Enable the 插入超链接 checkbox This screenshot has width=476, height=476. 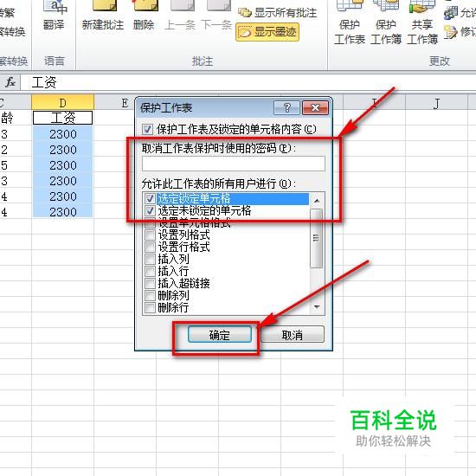[150, 283]
